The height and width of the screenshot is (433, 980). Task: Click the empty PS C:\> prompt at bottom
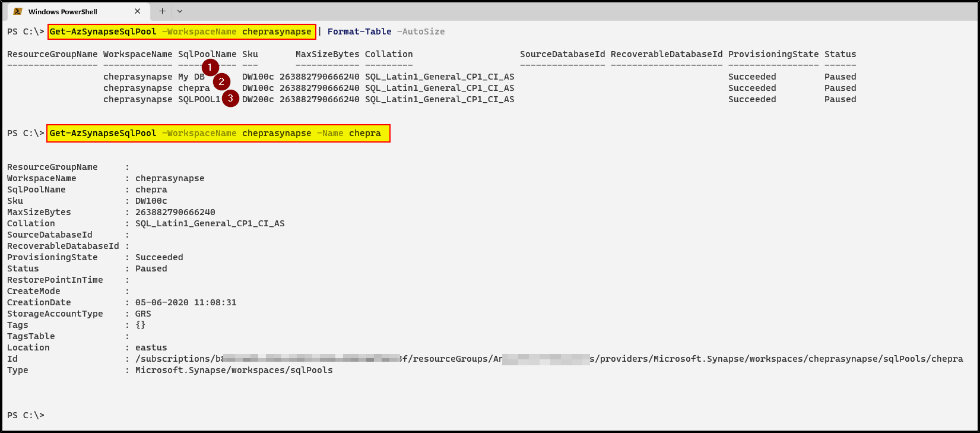point(26,415)
